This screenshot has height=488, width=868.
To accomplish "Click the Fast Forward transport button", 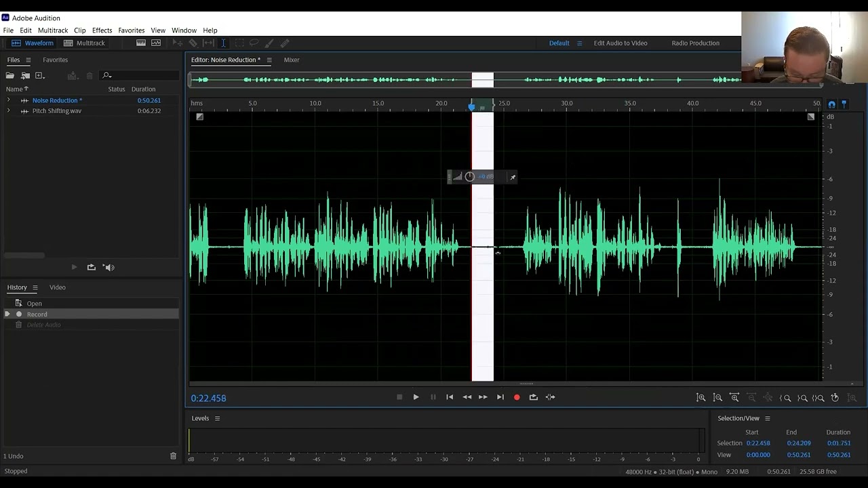I will [483, 397].
